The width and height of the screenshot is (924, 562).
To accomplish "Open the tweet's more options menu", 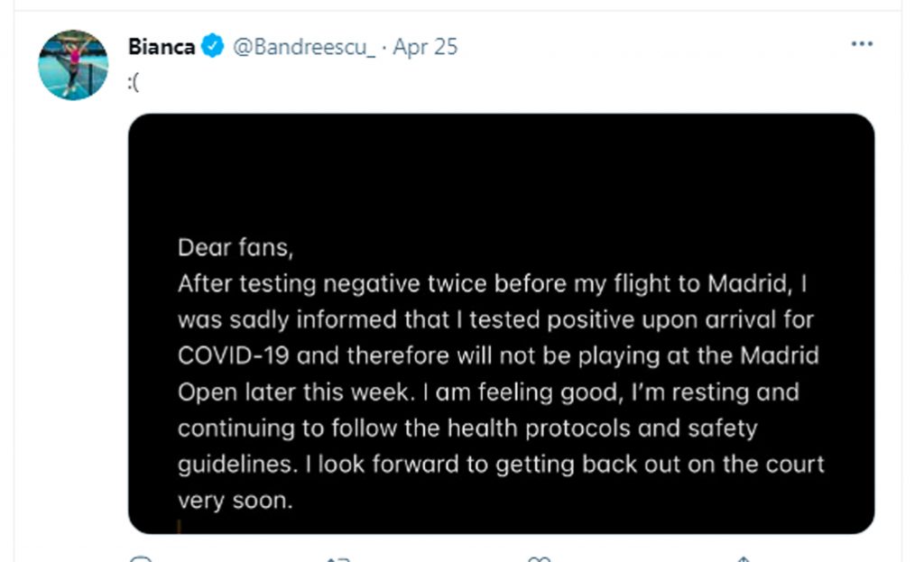I will tap(863, 43).
